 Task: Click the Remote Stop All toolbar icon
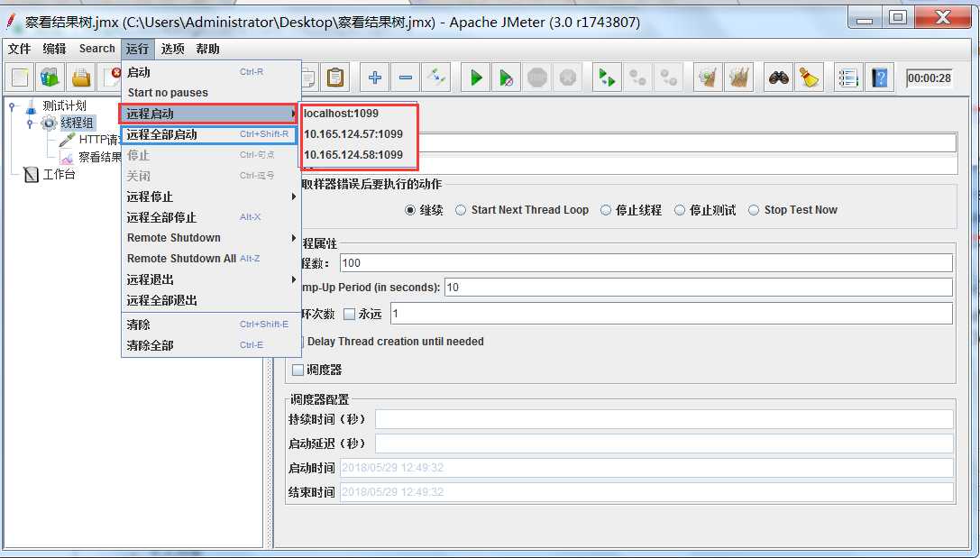point(637,78)
